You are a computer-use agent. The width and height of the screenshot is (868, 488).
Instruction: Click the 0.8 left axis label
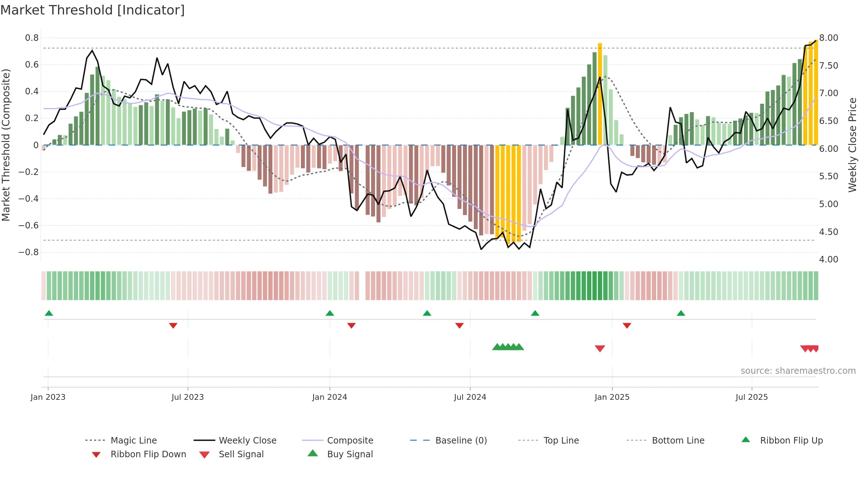tap(32, 38)
